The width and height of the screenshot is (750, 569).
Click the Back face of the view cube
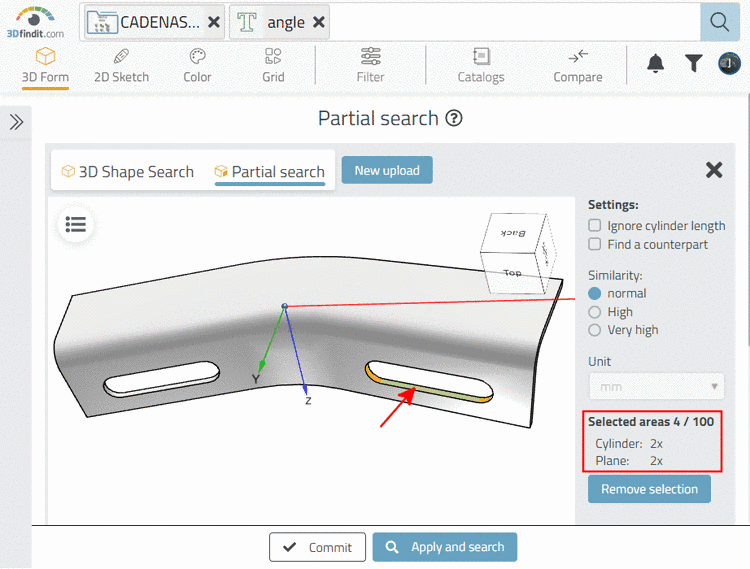coord(513,232)
